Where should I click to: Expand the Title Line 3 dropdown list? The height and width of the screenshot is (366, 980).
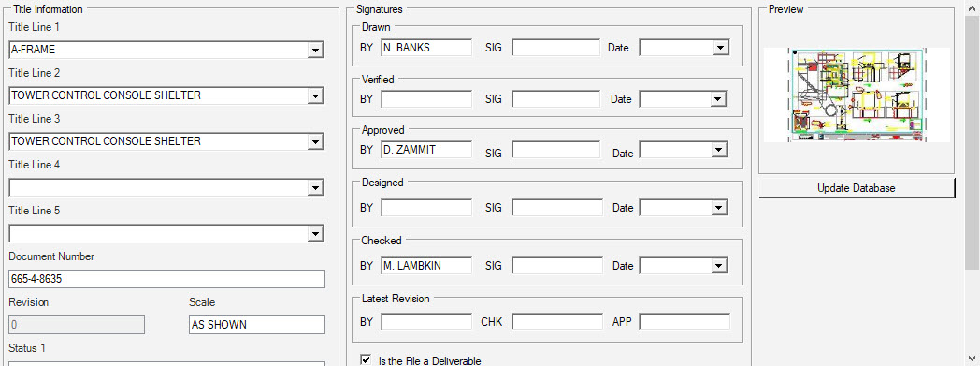(316, 142)
